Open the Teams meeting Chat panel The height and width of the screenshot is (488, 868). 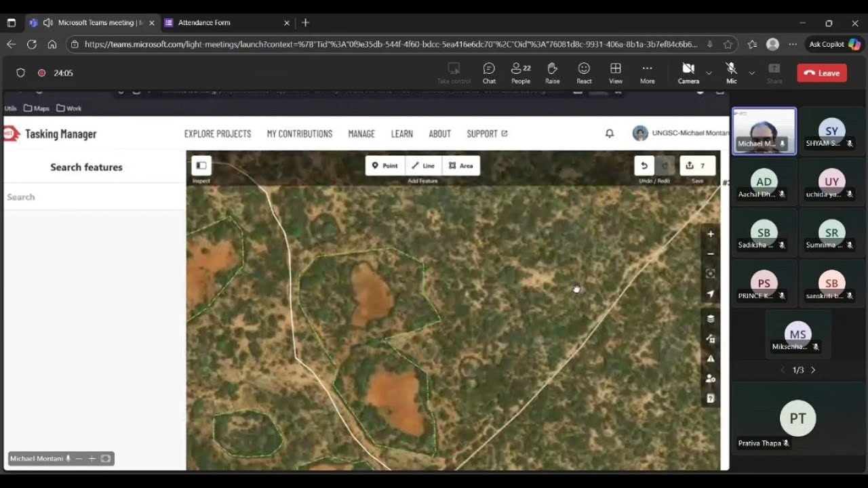pos(489,73)
